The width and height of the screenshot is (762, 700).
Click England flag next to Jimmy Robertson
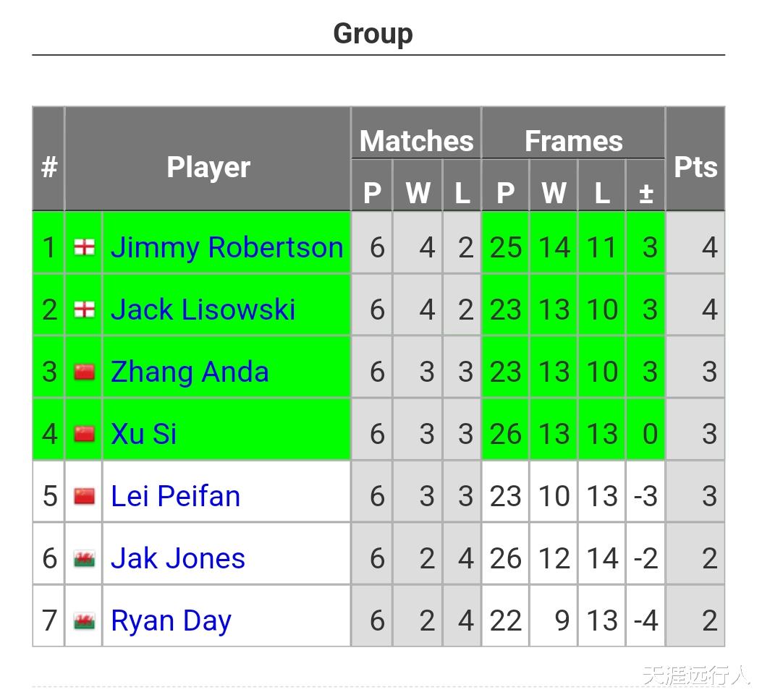84,247
